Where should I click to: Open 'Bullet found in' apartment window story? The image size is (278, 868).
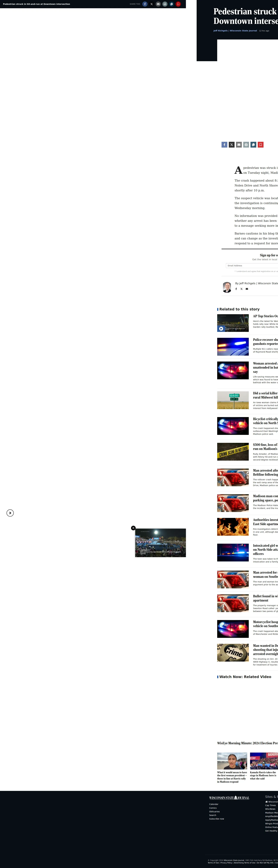(x=266, y=598)
